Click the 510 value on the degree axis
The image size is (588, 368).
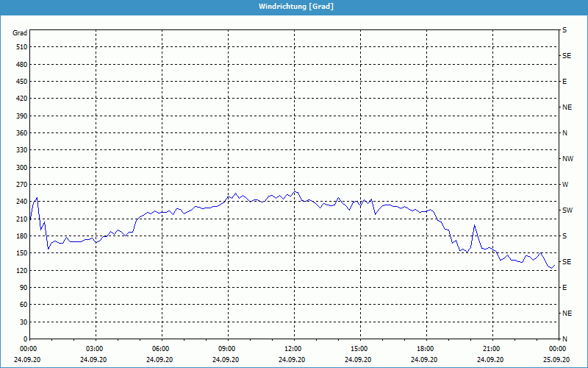[x=20, y=47]
